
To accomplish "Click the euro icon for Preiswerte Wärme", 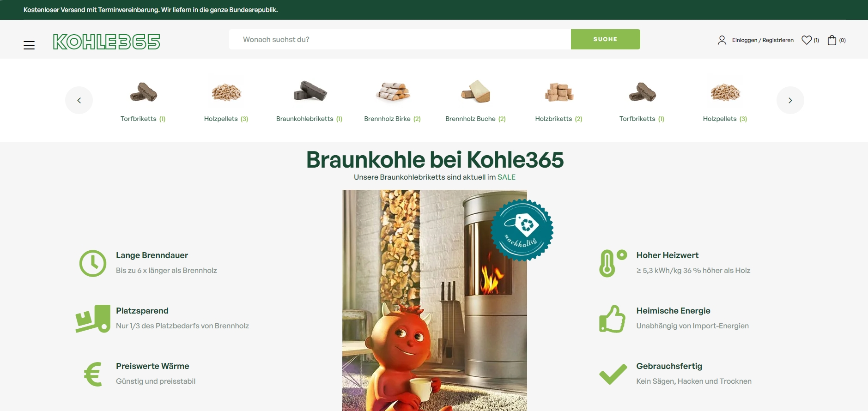I will coord(93,374).
